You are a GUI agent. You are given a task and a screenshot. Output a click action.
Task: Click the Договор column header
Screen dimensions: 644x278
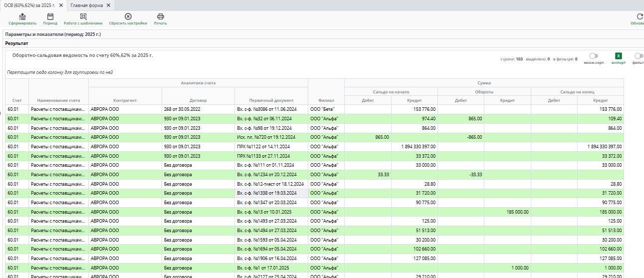click(x=198, y=100)
